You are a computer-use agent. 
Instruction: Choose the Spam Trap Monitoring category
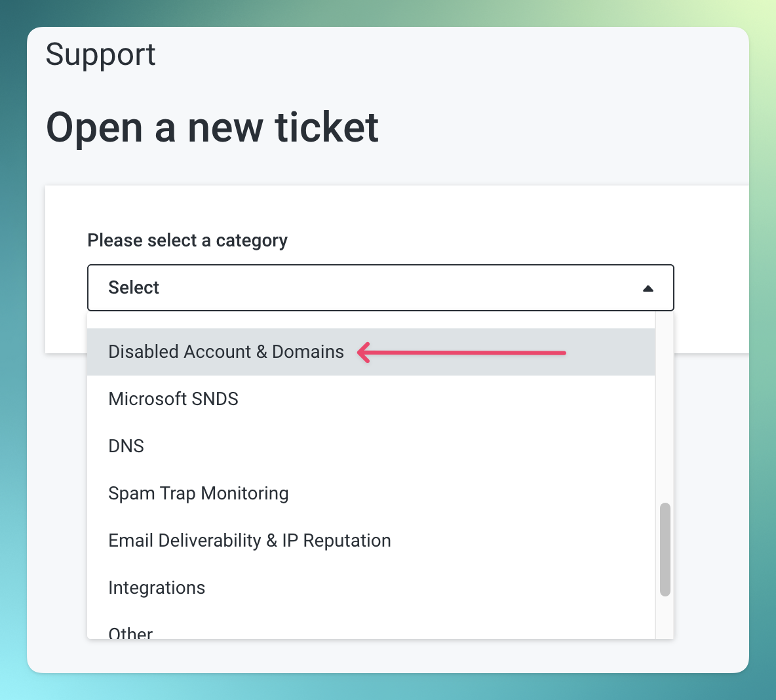198,494
